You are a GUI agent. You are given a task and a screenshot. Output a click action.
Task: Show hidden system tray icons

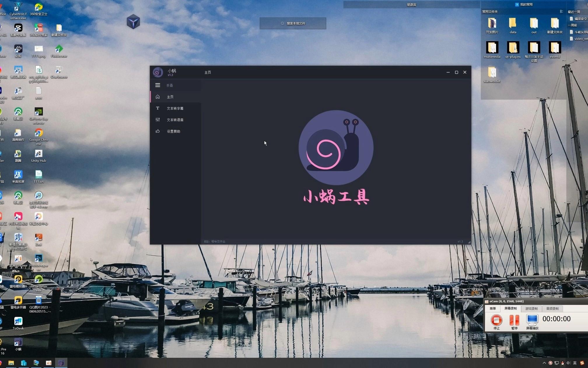(x=544, y=363)
